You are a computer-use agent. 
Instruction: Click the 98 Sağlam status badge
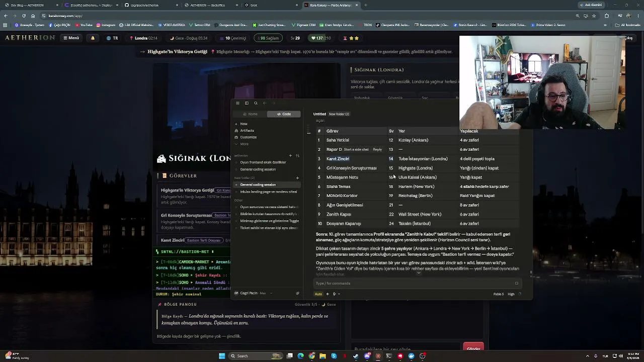pos(269,38)
